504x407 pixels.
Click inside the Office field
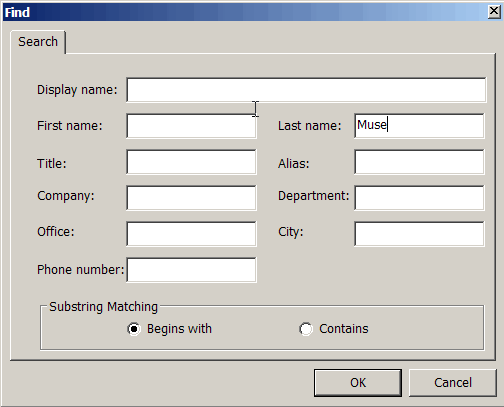tap(191, 234)
